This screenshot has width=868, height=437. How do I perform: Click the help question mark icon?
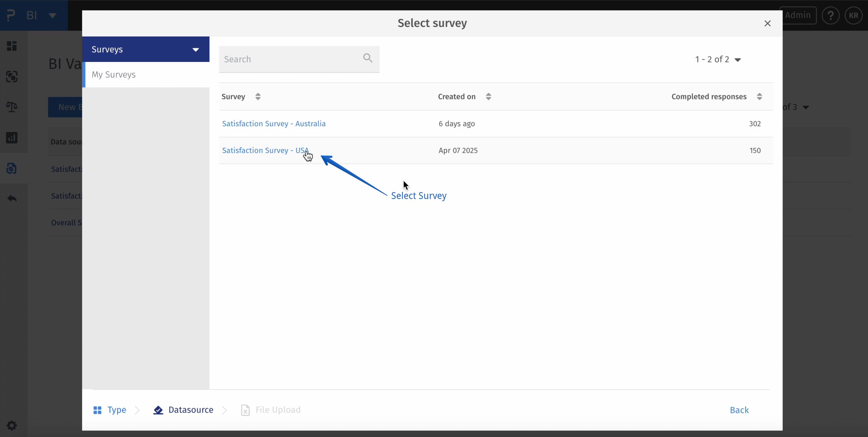pyautogui.click(x=830, y=15)
